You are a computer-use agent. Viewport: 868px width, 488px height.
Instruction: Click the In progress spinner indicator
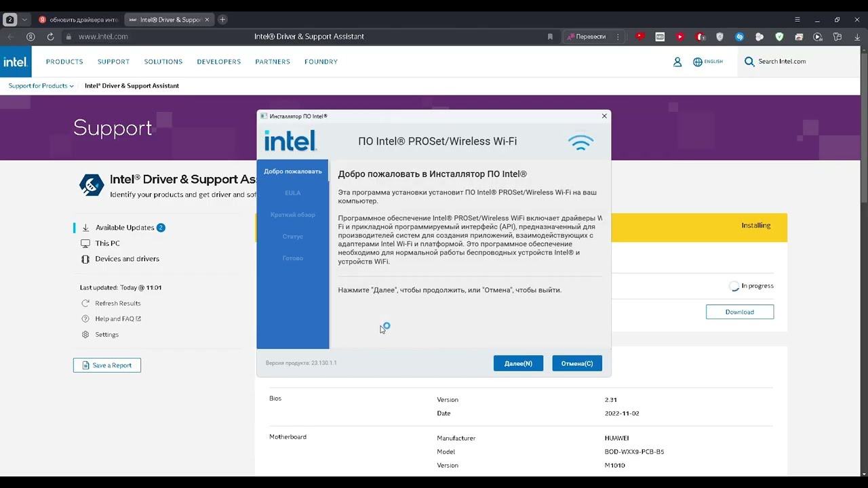point(734,287)
